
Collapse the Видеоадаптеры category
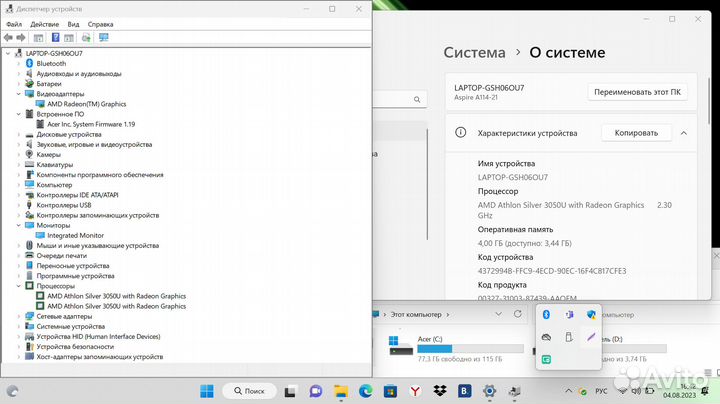pyautogui.click(x=19, y=94)
